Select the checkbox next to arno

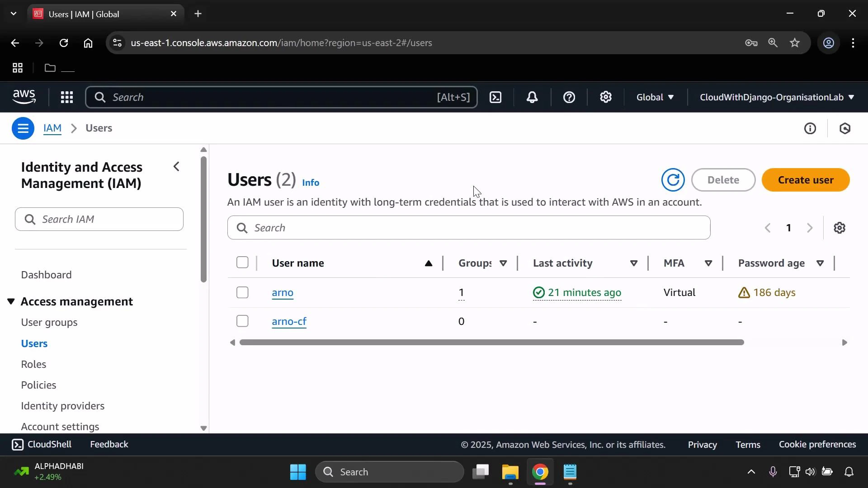[x=242, y=292]
